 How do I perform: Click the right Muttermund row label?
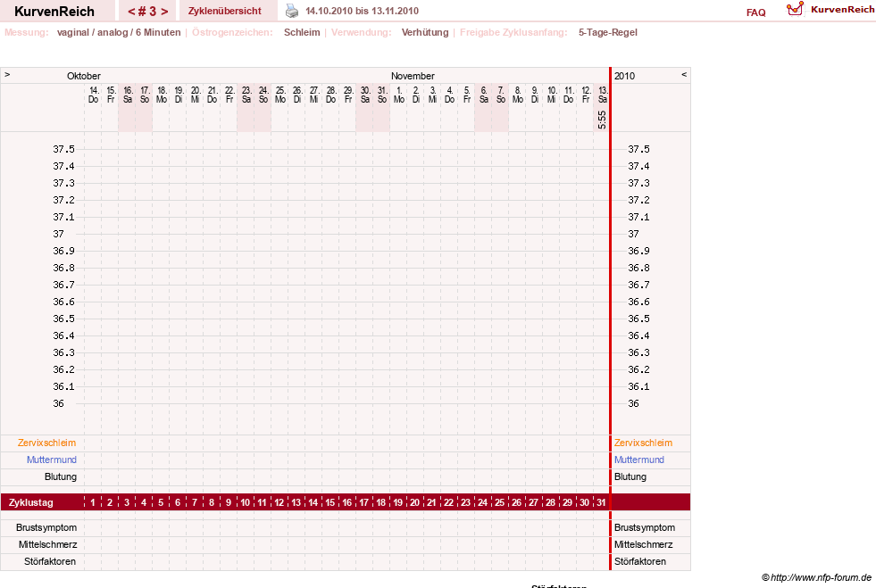pyautogui.click(x=639, y=460)
